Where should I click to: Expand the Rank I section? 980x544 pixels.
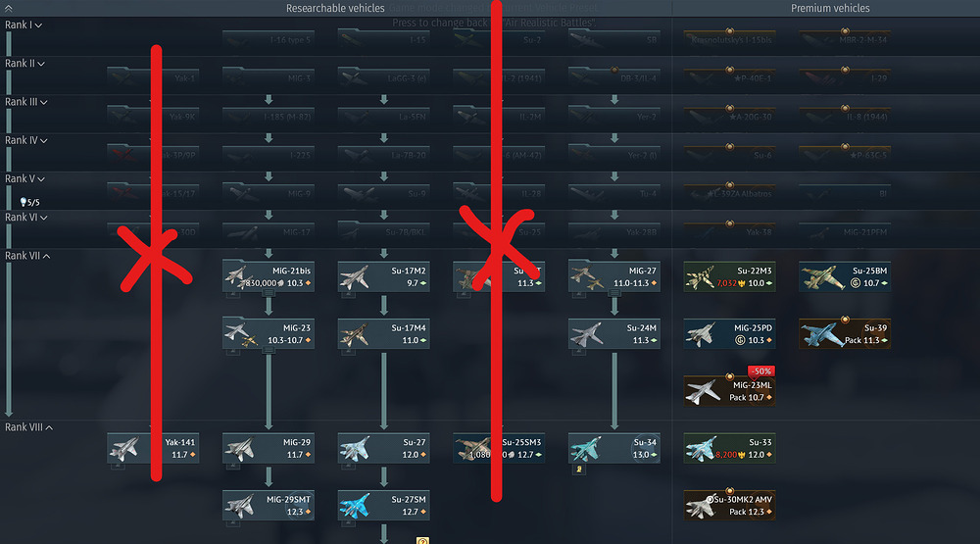pyautogui.click(x=24, y=25)
